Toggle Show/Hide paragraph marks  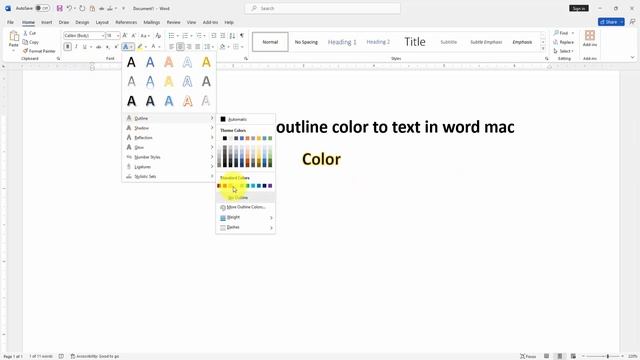242,36
